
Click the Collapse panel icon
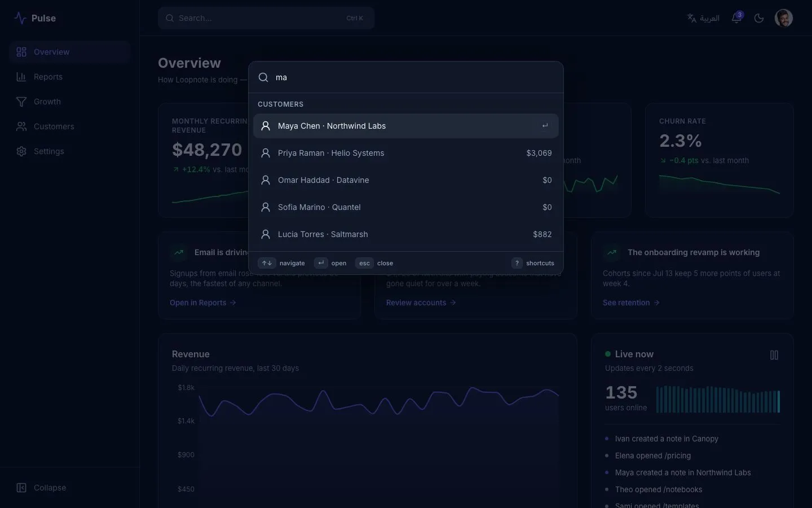point(21,488)
